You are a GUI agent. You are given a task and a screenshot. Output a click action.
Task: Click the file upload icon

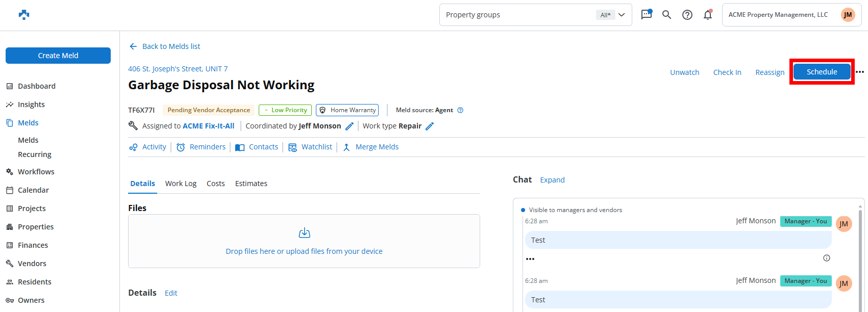(x=304, y=233)
